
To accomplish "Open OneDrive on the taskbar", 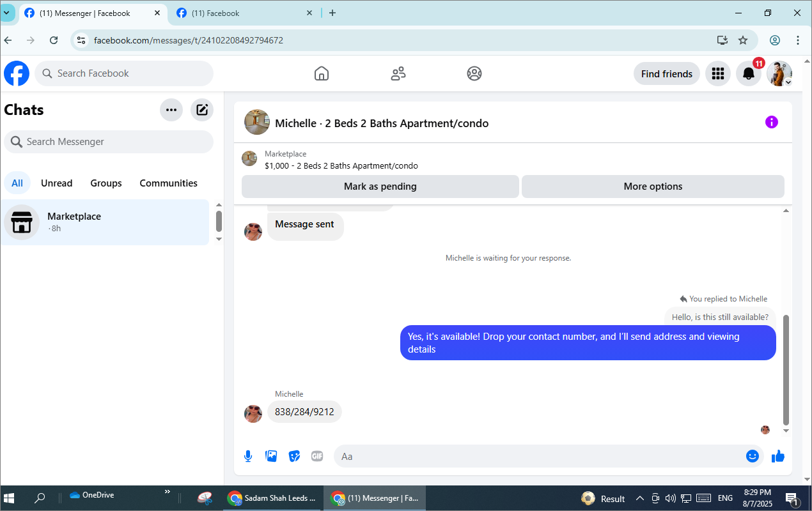I will tap(93, 495).
